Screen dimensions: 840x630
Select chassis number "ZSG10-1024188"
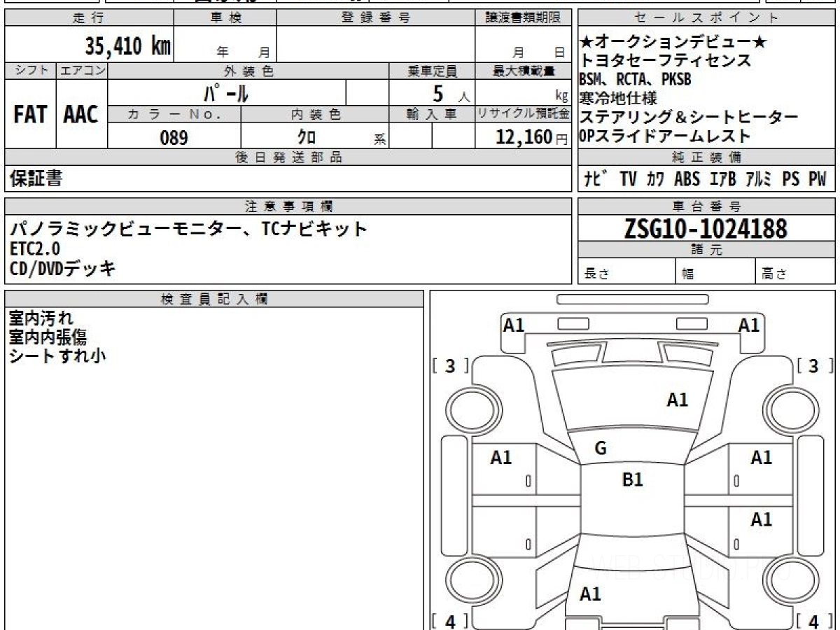706,228
